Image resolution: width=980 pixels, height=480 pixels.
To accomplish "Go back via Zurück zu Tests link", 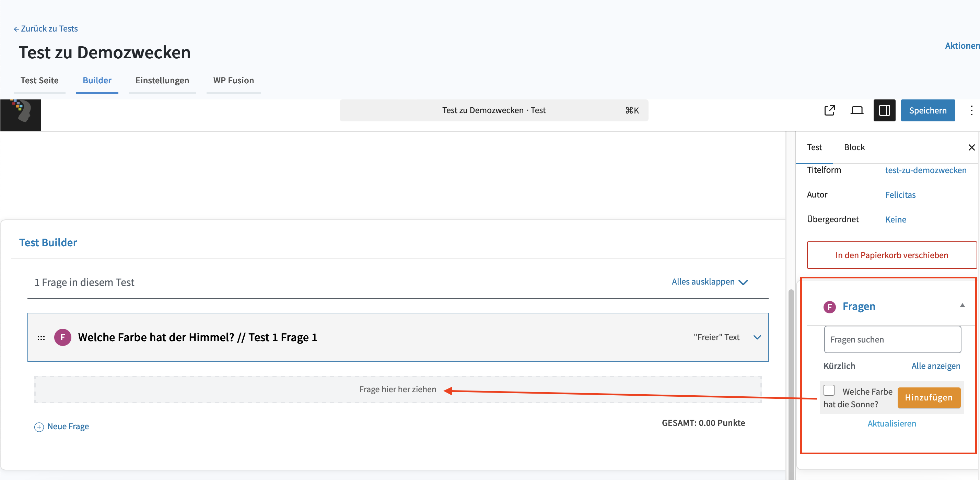I will coord(46,28).
